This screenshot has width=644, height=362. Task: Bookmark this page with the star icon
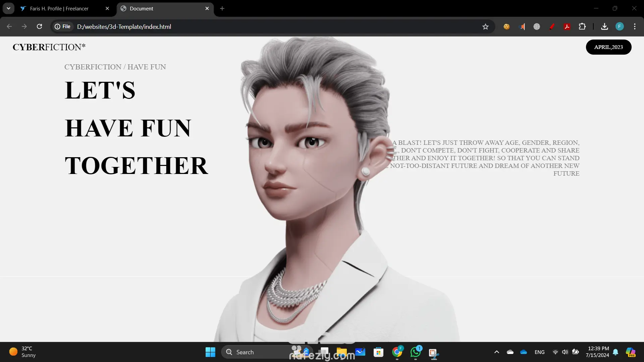[485, 27]
